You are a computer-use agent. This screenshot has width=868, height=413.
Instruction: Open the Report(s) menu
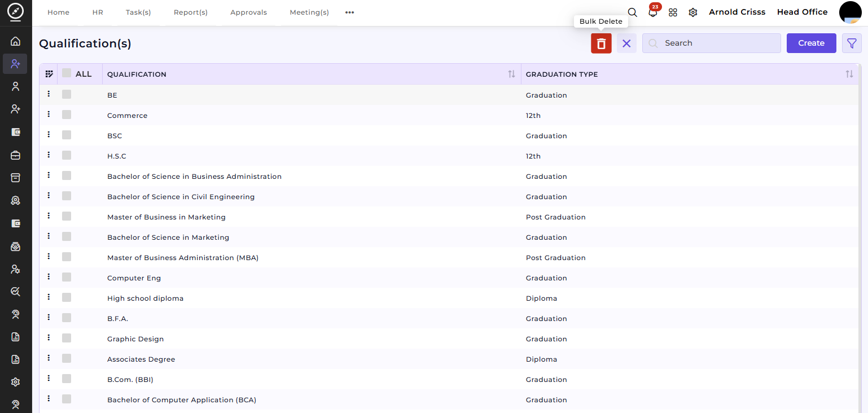coord(191,12)
